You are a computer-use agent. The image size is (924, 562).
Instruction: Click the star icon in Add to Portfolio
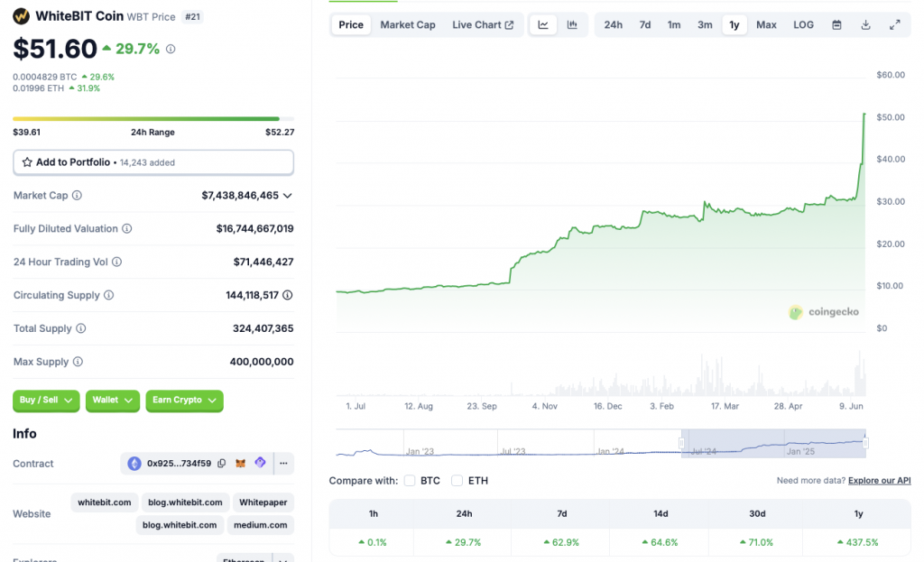[27, 162]
